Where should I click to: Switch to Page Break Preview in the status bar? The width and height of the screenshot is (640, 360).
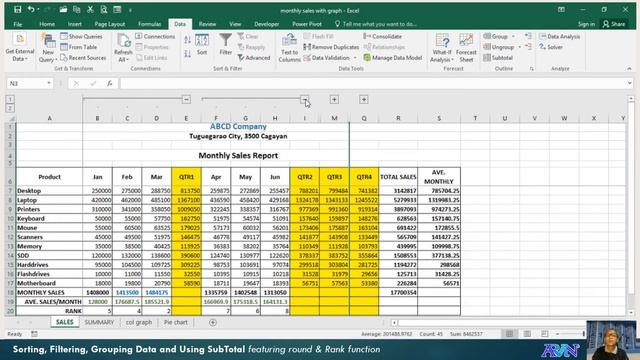(x=544, y=334)
